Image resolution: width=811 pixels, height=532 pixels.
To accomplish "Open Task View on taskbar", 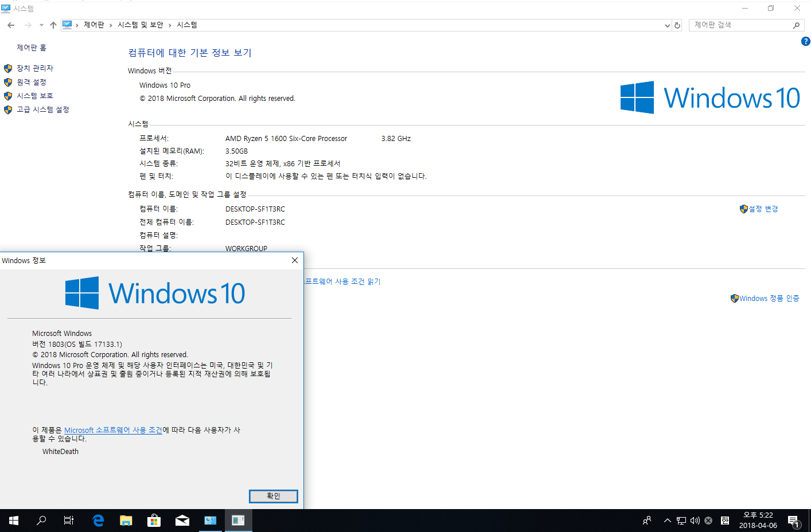I will [x=69, y=521].
